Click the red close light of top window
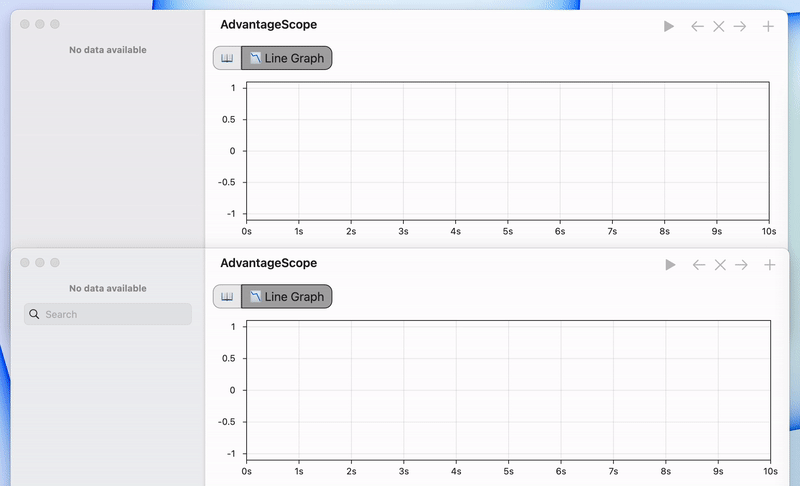 pos(24,24)
